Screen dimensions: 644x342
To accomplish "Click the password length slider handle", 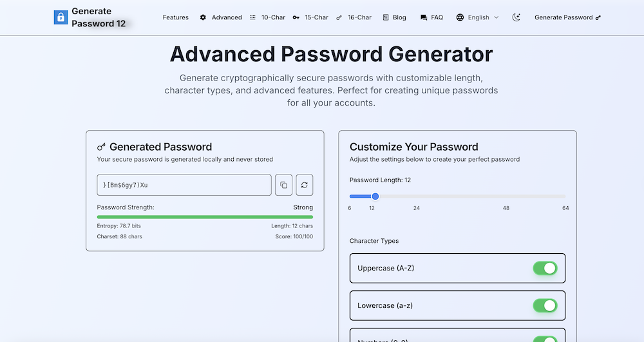I will (375, 196).
